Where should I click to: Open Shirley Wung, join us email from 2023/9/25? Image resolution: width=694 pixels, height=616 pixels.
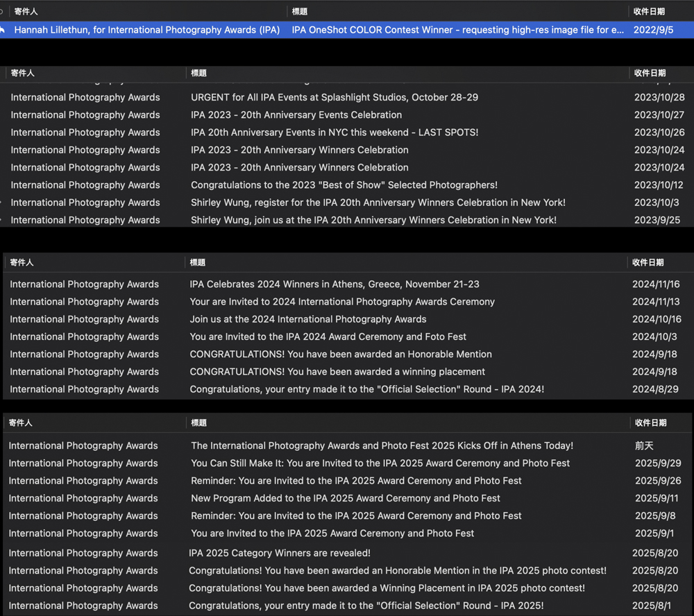coord(373,220)
